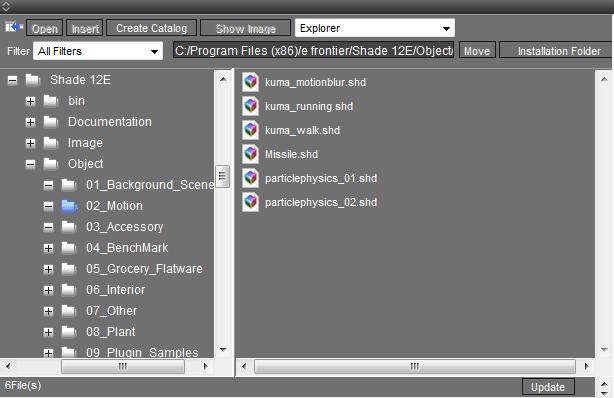Select the kuma_running.shd file icon
Screen dimensions: 614x398
point(251,106)
